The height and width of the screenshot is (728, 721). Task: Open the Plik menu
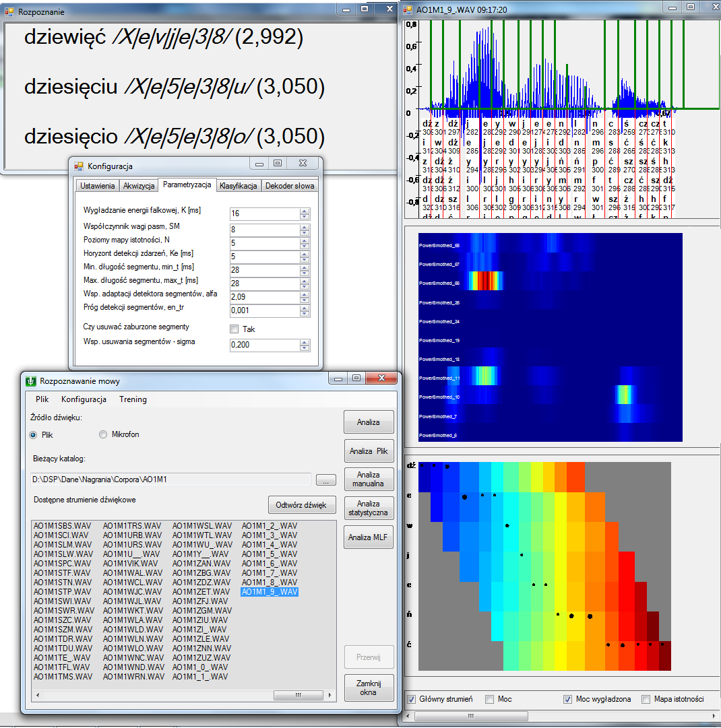point(42,399)
